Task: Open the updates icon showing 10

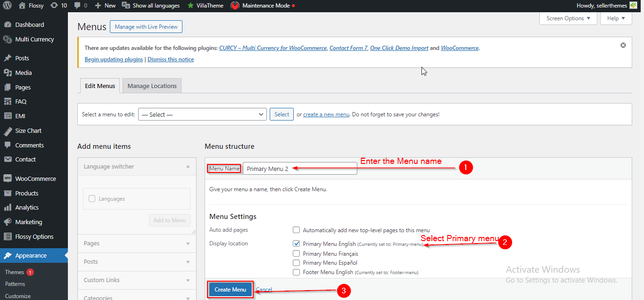Action: pos(54,6)
